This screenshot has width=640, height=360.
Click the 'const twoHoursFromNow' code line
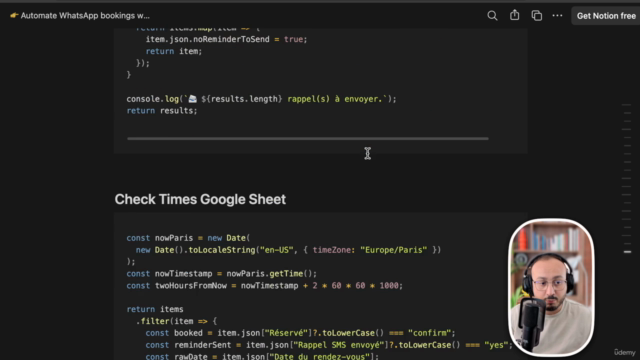264,285
